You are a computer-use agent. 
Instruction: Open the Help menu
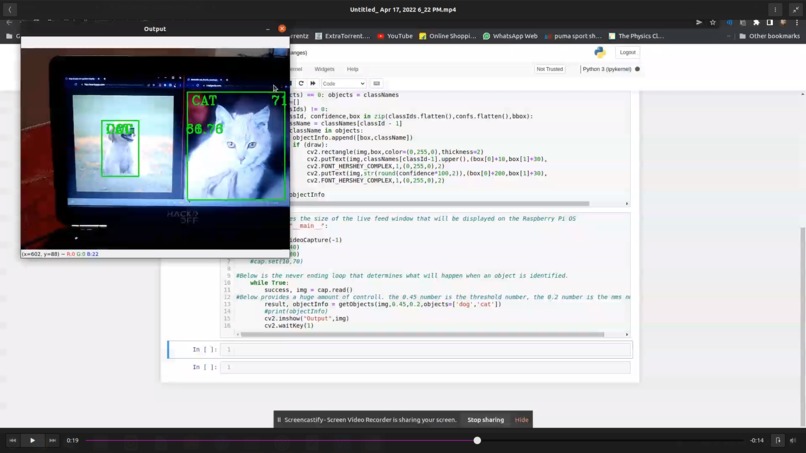pyautogui.click(x=352, y=69)
